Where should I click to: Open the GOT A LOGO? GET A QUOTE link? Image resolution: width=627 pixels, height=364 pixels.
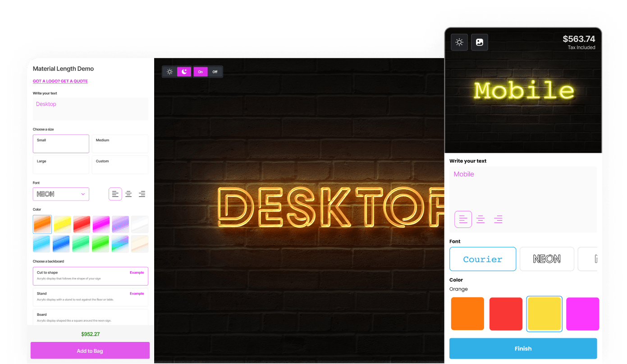[x=60, y=81]
